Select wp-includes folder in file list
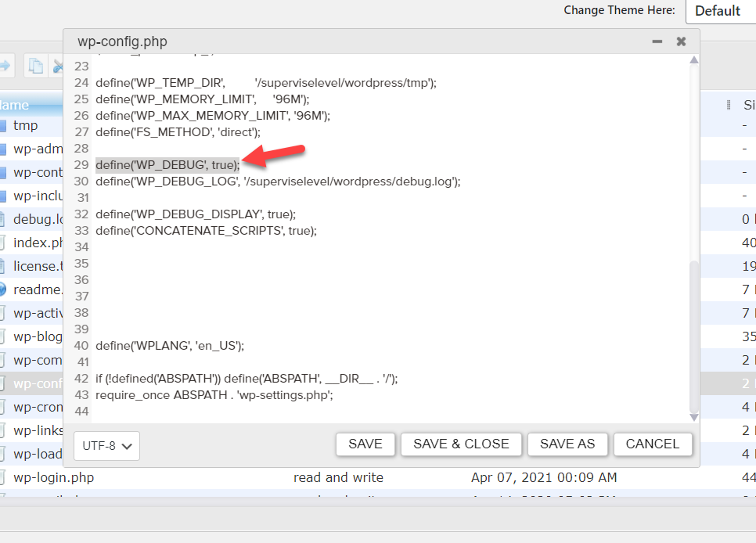756x543 pixels. click(31, 196)
